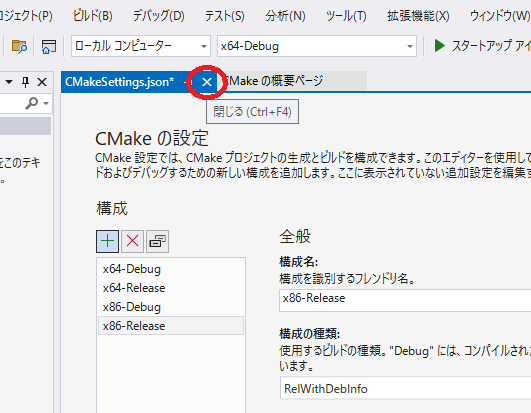Open the ローカル コンピューター target dropdown
The image size is (531, 413).
click(141, 46)
